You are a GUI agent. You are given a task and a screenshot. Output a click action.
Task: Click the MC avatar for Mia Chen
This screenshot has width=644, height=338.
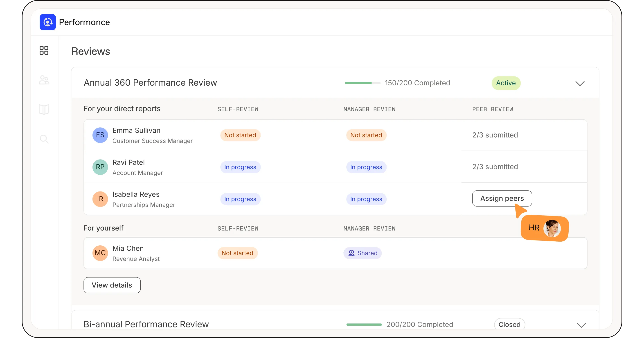[100, 253]
